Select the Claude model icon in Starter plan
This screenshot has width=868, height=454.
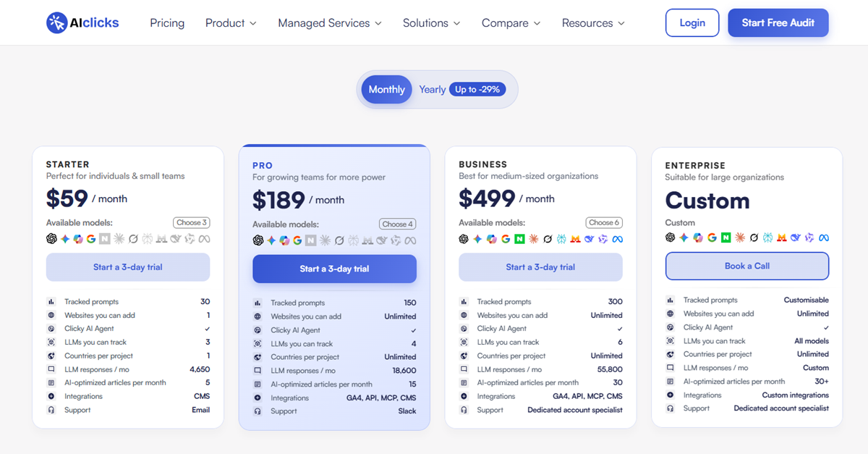(x=119, y=239)
